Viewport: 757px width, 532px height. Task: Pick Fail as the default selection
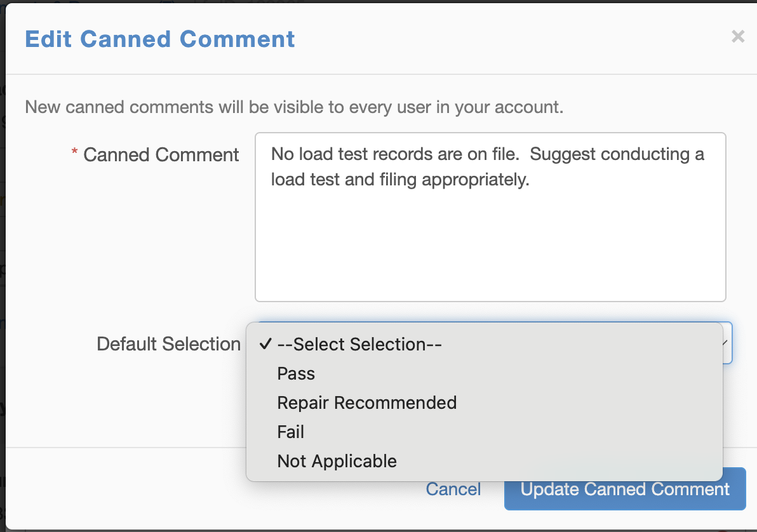pyautogui.click(x=291, y=432)
